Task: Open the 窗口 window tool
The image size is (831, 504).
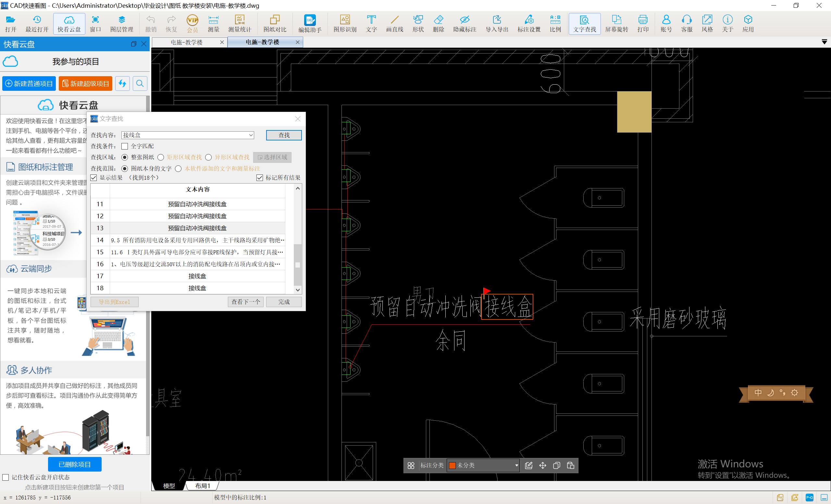Action: (x=95, y=24)
